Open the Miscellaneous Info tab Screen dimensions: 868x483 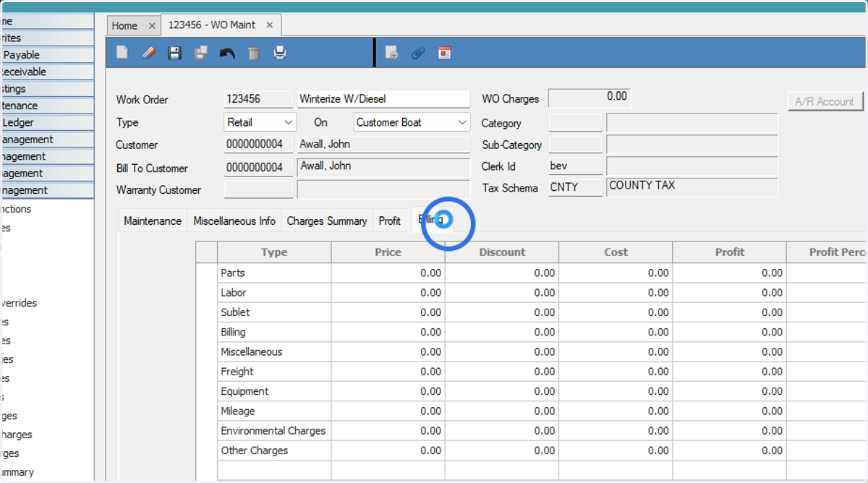pyautogui.click(x=234, y=221)
